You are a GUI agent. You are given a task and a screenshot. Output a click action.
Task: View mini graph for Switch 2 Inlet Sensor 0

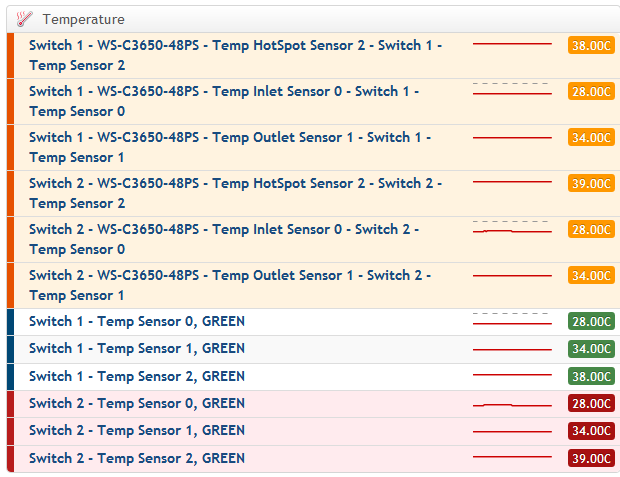512,227
